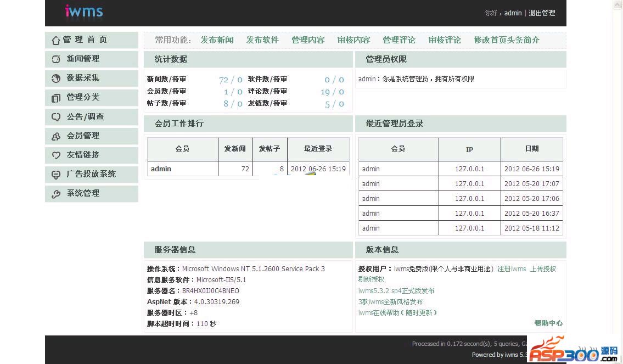Click the 发新闻 column header
Image resolution: width=623 pixels, height=364 pixels.
[x=235, y=149]
